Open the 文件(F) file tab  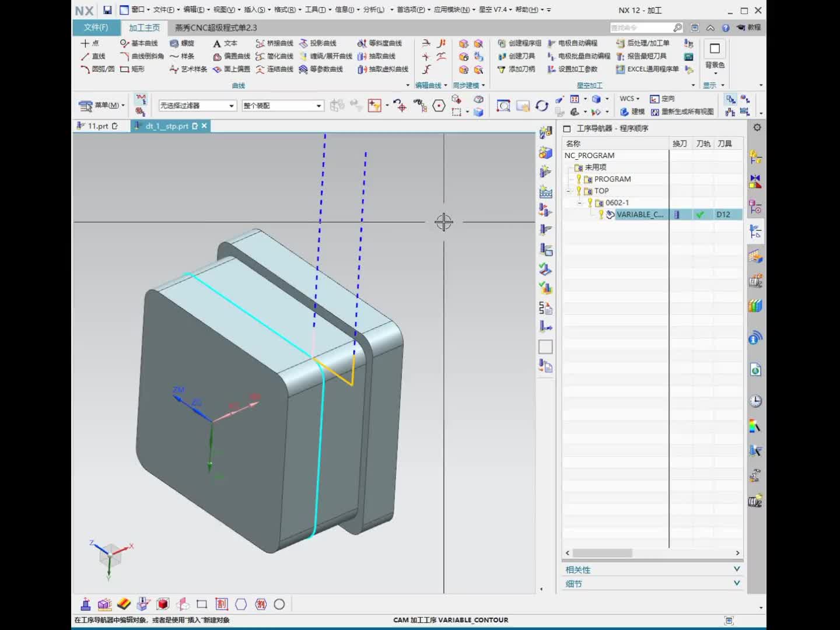pyautogui.click(x=96, y=27)
